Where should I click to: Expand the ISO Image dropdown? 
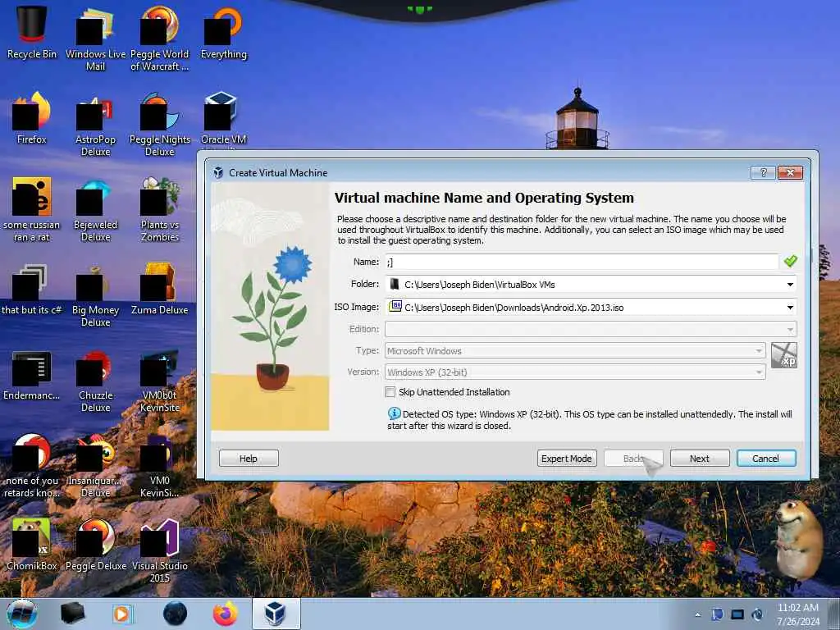click(x=790, y=308)
